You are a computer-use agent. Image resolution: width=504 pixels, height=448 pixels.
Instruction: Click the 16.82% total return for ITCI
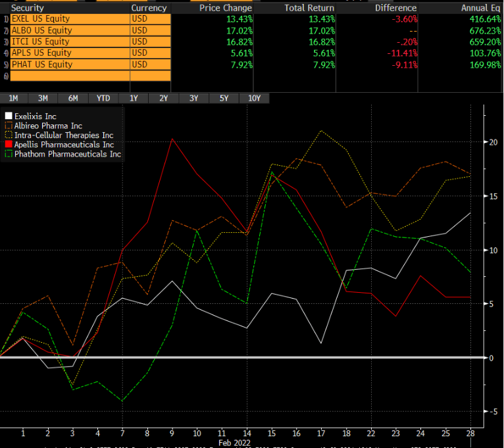click(322, 42)
